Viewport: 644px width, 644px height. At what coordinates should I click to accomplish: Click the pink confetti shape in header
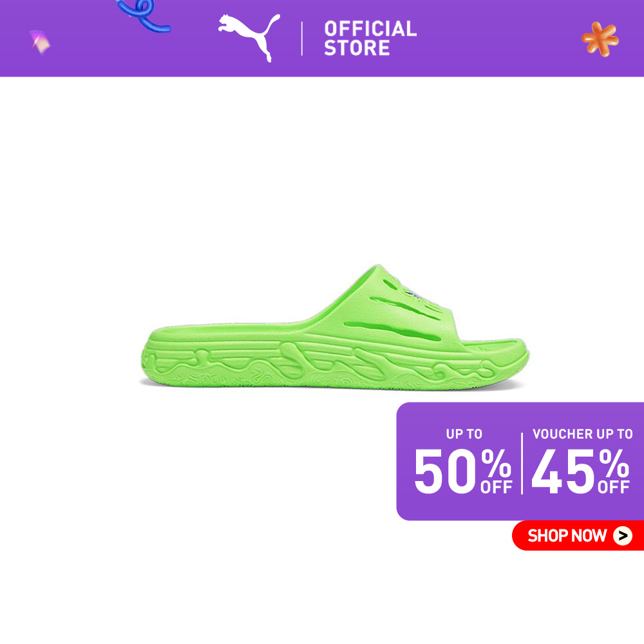(40, 43)
